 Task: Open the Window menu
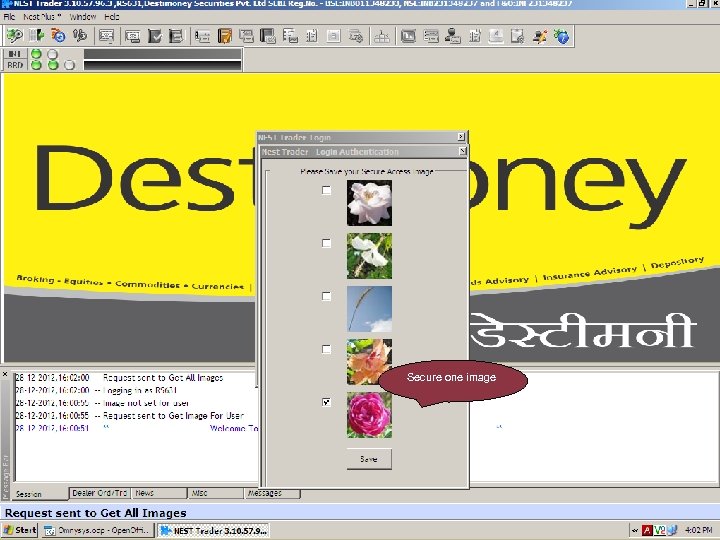pyautogui.click(x=83, y=17)
